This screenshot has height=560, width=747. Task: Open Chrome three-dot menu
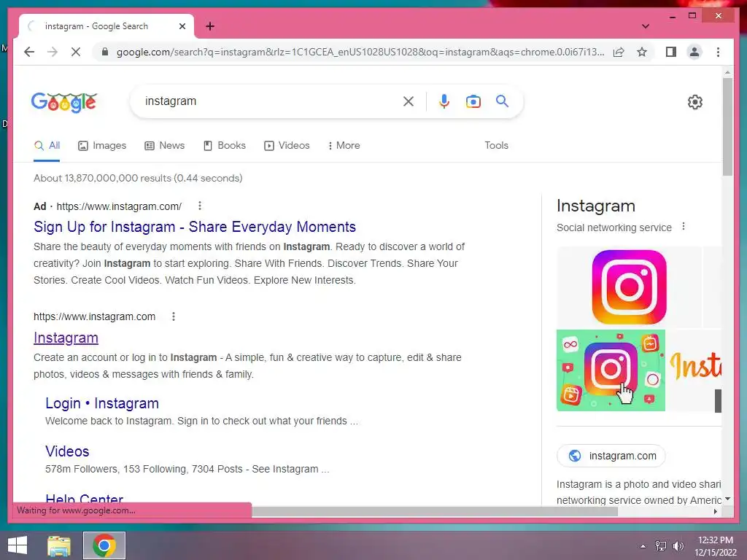[x=718, y=52]
